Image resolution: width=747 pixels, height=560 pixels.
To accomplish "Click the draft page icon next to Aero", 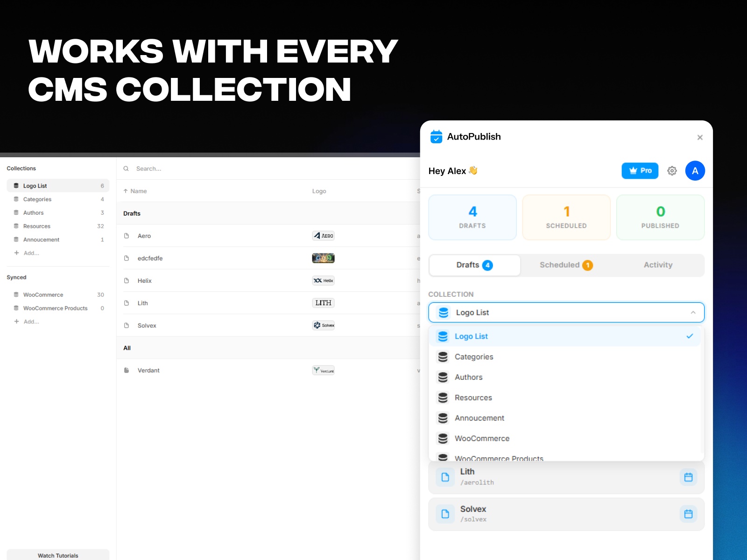I will pyautogui.click(x=126, y=235).
